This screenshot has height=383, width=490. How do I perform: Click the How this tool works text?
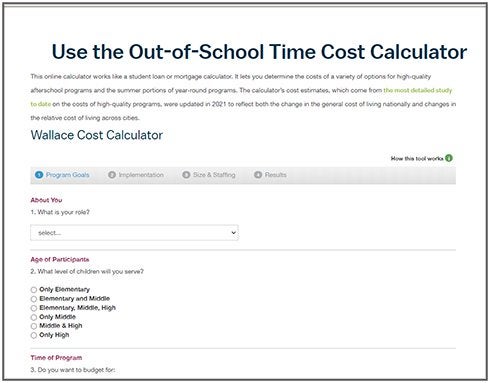[417, 158]
